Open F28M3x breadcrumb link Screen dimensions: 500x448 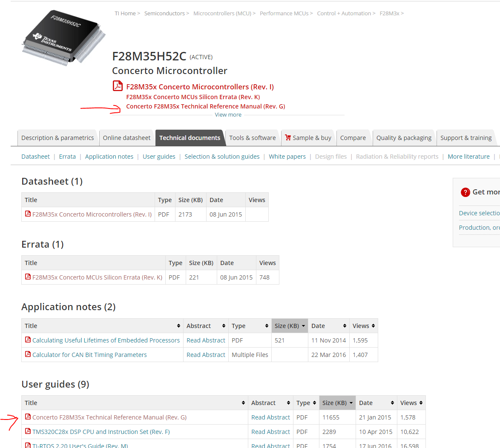pyautogui.click(x=389, y=13)
